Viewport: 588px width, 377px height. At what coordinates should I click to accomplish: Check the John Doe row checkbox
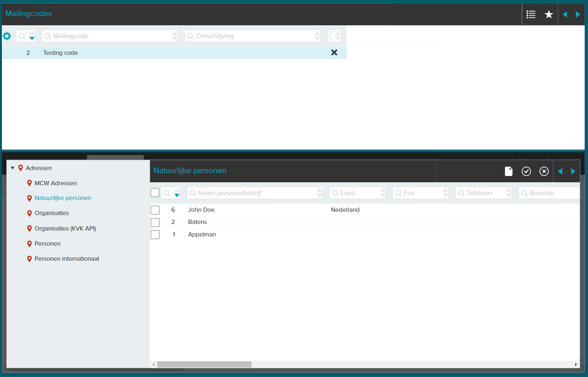[155, 210]
